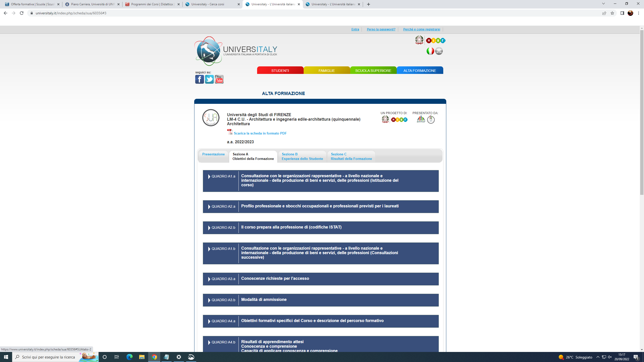Image resolution: width=644 pixels, height=362 pixels.
Task: Open the Twitter social icon
Action: [209, 79]
